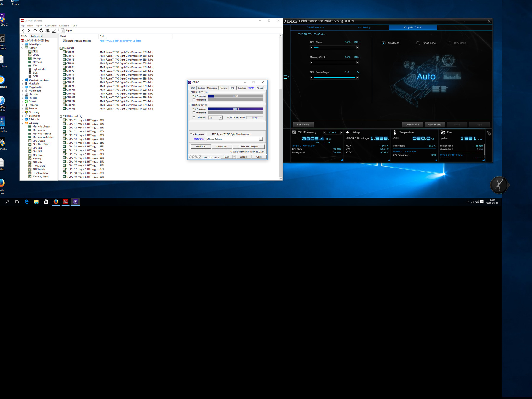Switch to Kedvencek tab in AIDA64 sidebar
The width and height of the screenshot is (532, 399).
tap(36, 36)
